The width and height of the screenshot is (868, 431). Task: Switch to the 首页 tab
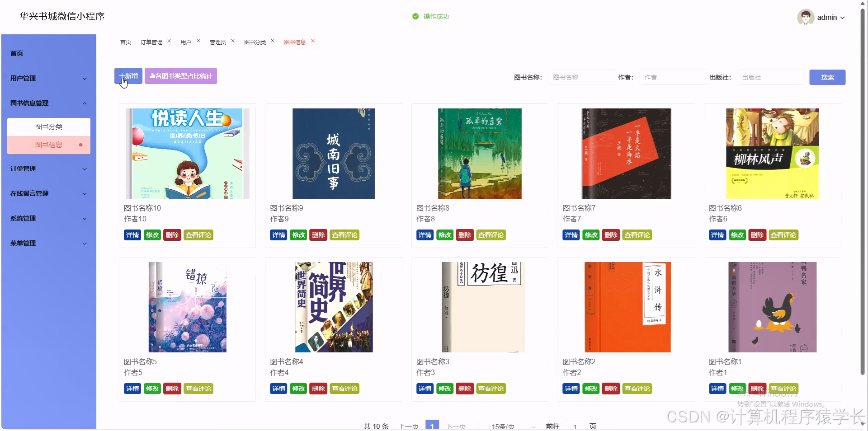pos(125,42)
